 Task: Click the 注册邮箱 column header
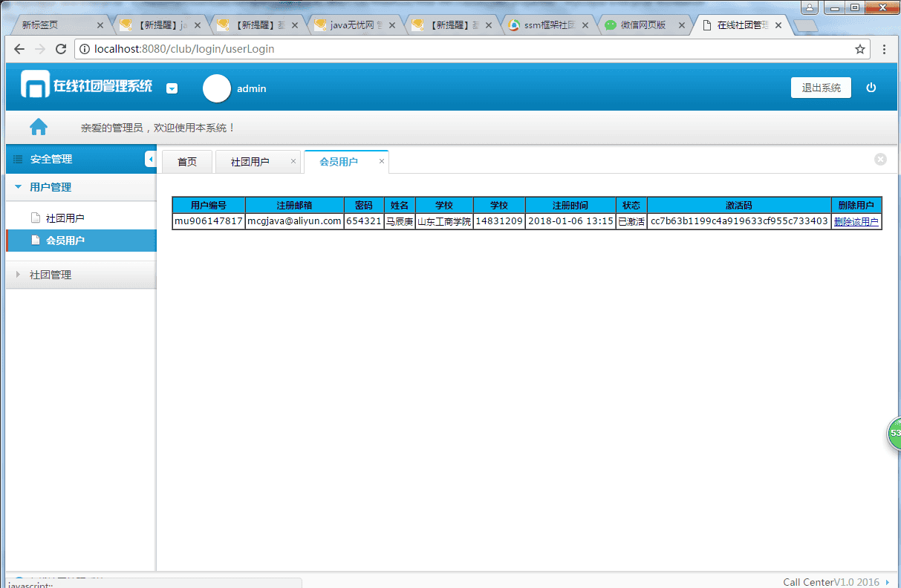tap(294, 206)
